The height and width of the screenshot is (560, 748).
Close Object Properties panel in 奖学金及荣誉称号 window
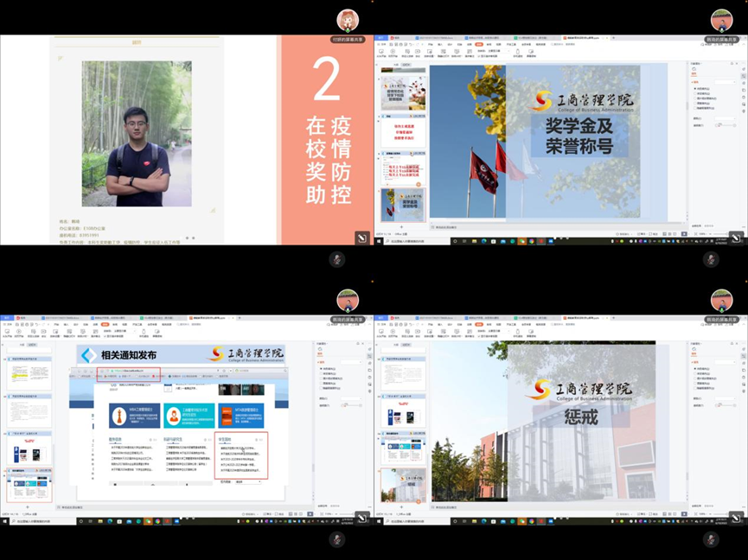737,63
